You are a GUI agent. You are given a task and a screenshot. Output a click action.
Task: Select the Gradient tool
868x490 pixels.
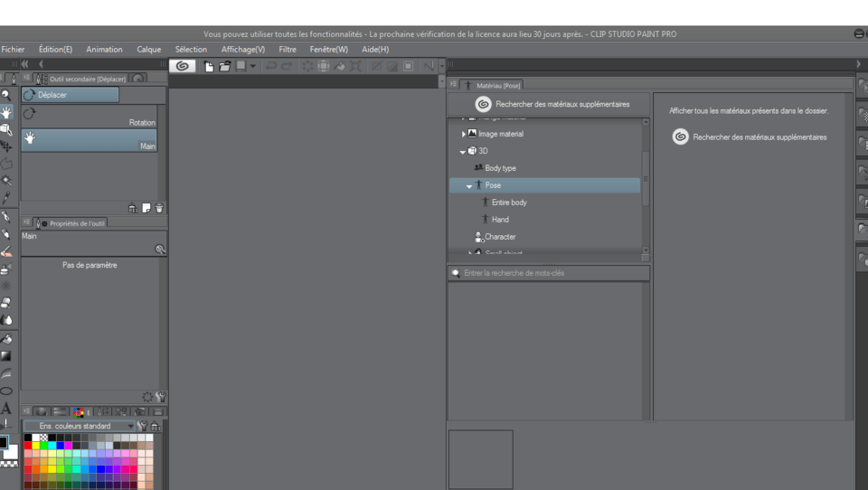pos(6,356)
